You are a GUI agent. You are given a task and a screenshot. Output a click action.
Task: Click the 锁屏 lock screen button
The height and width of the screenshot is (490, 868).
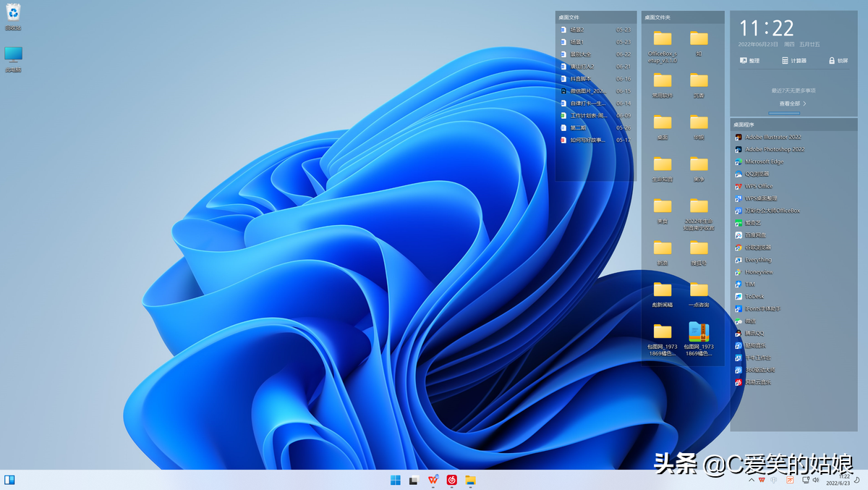(x=838, y=61)
